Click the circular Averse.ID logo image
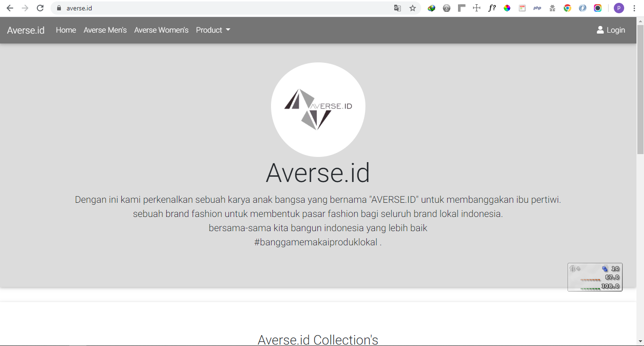 tap(318, 109)
